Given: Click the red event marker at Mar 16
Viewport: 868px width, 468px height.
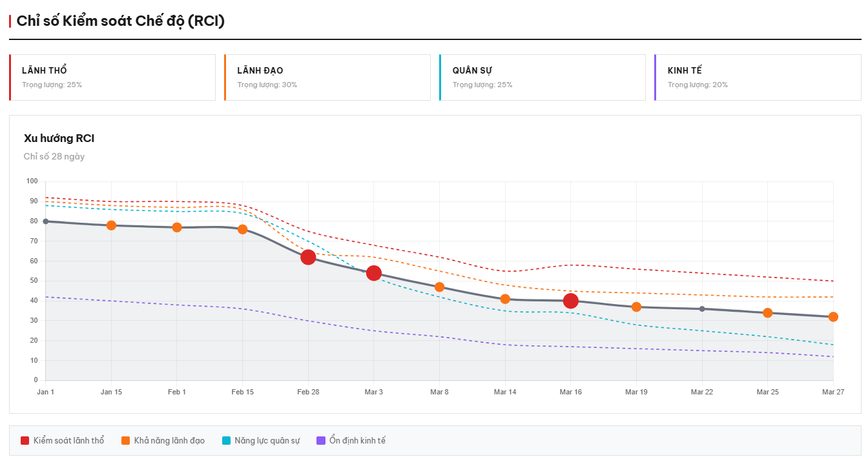Looking at the screenshot, I should pyautogui.click(x=570, y=301).
